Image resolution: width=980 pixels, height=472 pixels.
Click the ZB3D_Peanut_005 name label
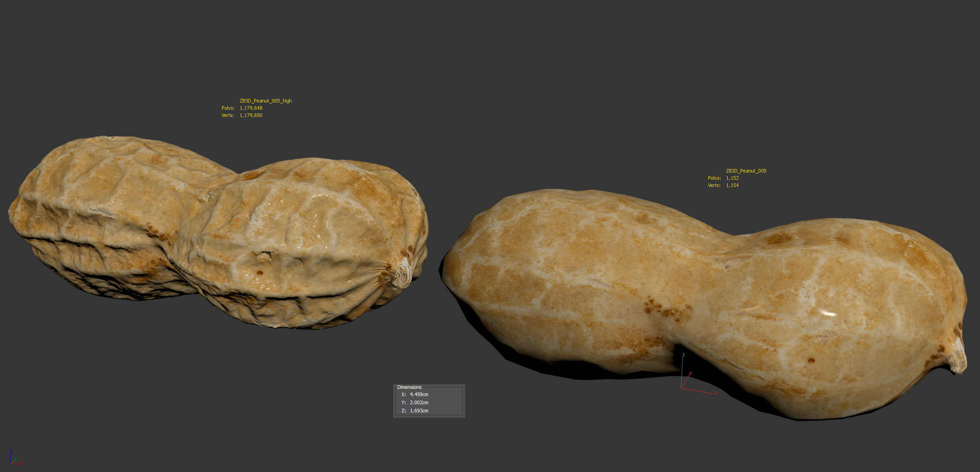[x=746, y=171]
